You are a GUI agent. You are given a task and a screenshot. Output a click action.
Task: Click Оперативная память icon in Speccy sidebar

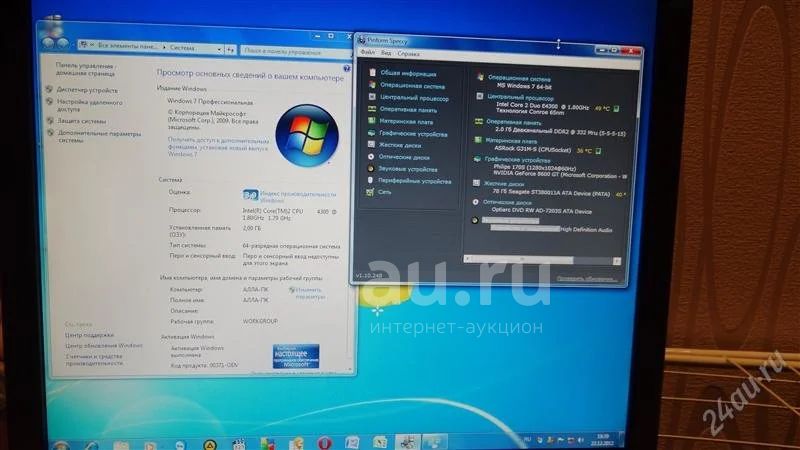[372, 109]
